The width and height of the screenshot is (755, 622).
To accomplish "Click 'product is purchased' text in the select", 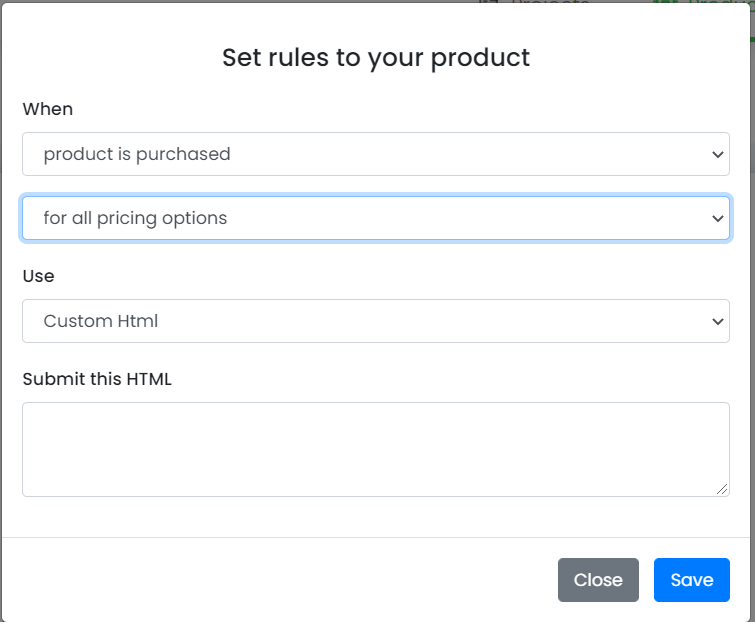I will tap(137, 154).
